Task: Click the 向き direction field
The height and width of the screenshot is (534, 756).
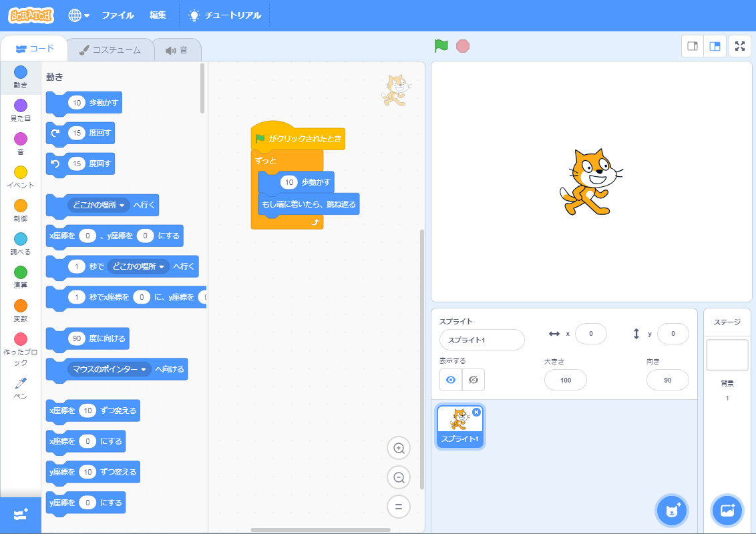Action: pyautogui.click(x=667, y=380)
